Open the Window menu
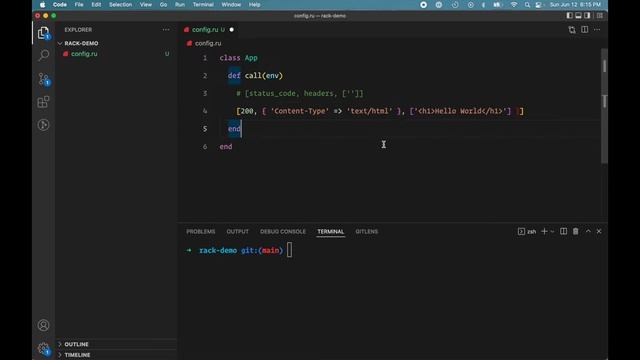This screenshot has width=640, height=360. click(231, 4)
